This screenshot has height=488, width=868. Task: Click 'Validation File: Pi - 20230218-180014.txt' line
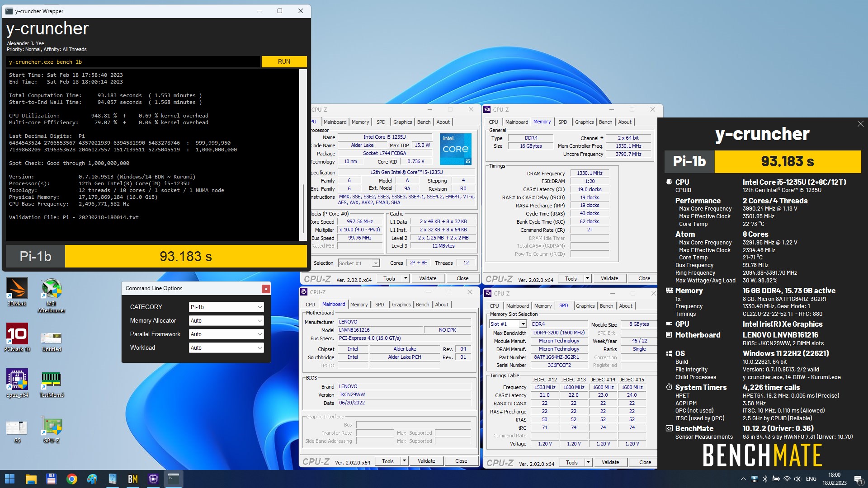coord(74,217)
